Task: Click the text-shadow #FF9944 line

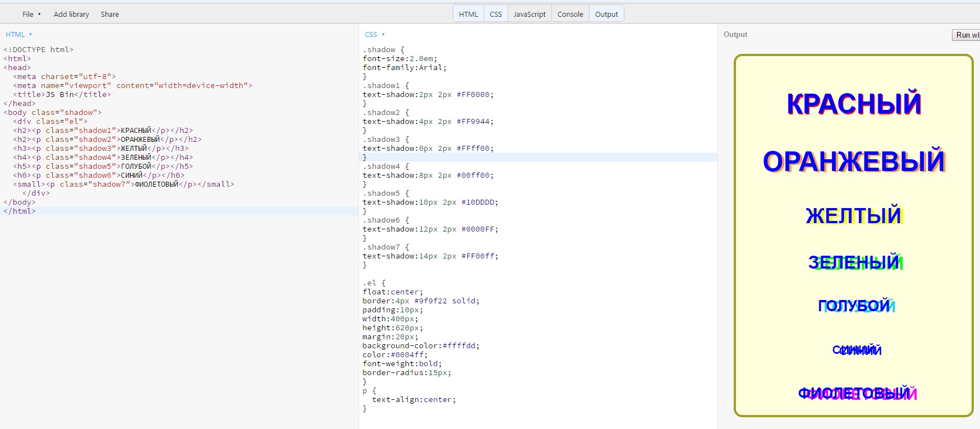Action: click(428, 121)
